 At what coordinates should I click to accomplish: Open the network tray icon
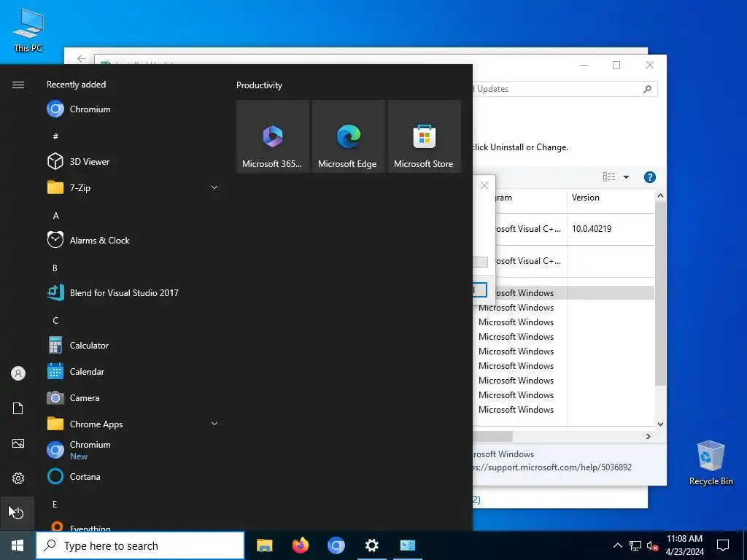tap(635, 545)
